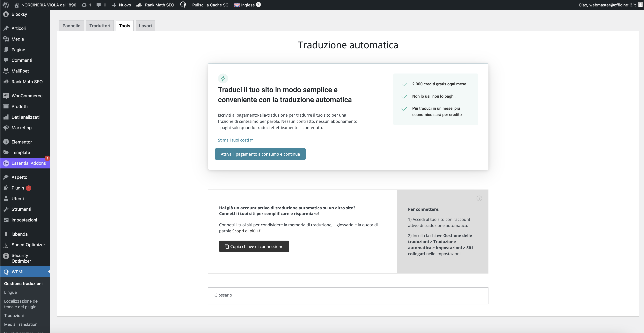Click the Marketing megaphone icon
Viewport: 644px width, 333px height.
pos(6,128)
